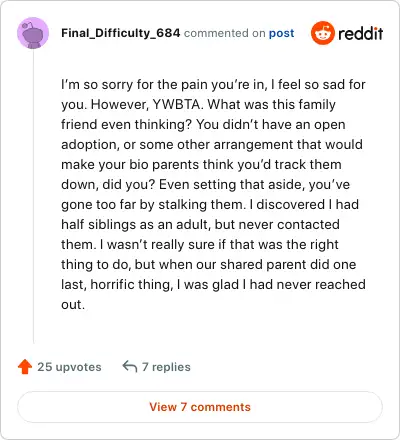Open the Final_Difficulty_684 user profile

click(121, 33)
